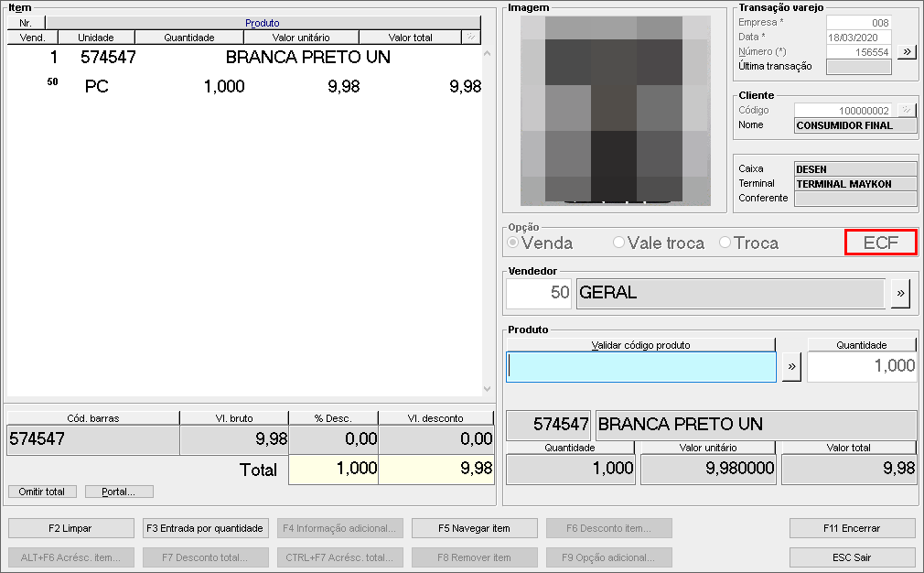
Task: Click the ECF indicator
Action: pos(881,243)
